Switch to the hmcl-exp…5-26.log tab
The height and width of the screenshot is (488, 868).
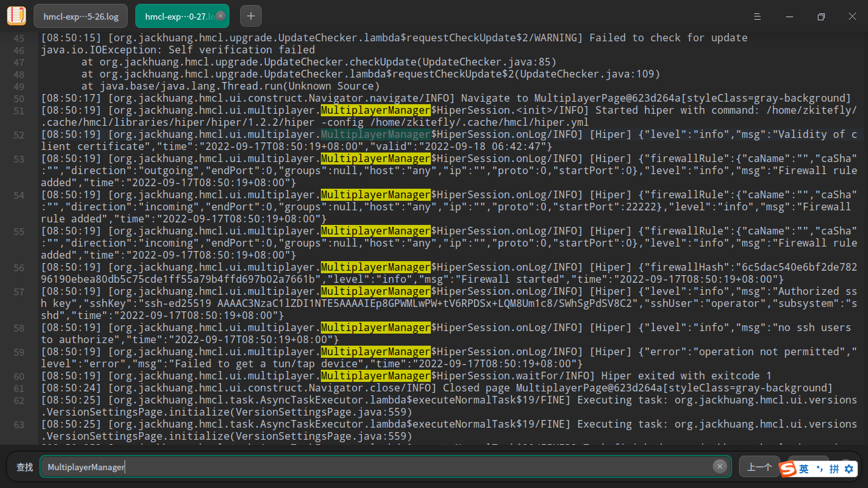pyautogui.click(x=81, y=16)
